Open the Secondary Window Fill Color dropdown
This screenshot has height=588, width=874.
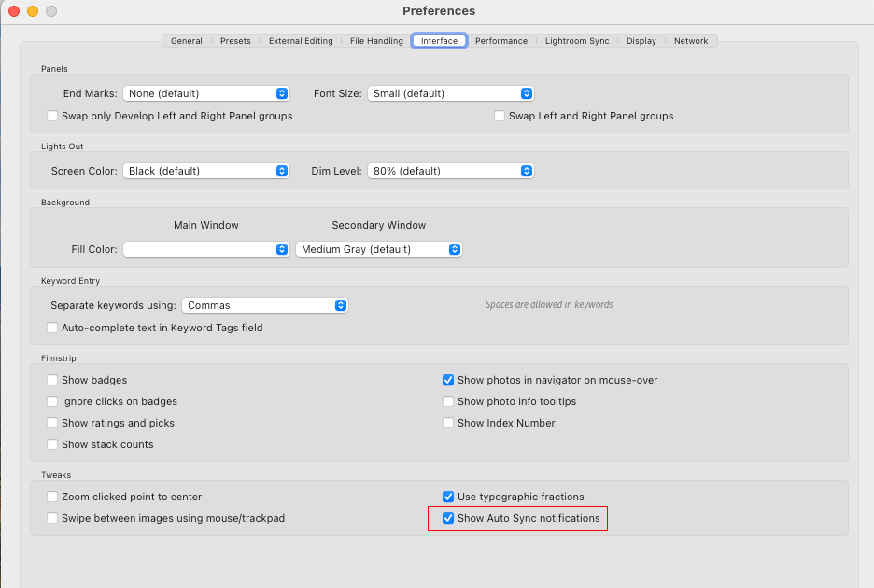(x=378, y=249)
